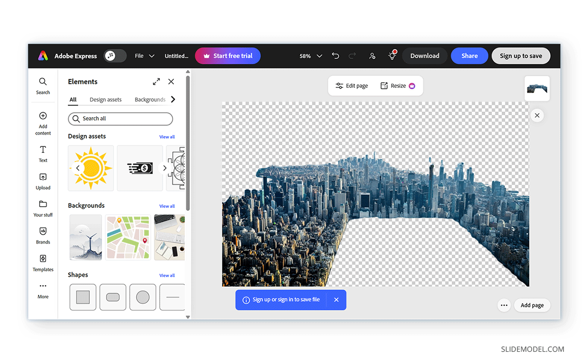Show previous design assets with left arrow
This screenshot has height=364, width=588.
77,168
